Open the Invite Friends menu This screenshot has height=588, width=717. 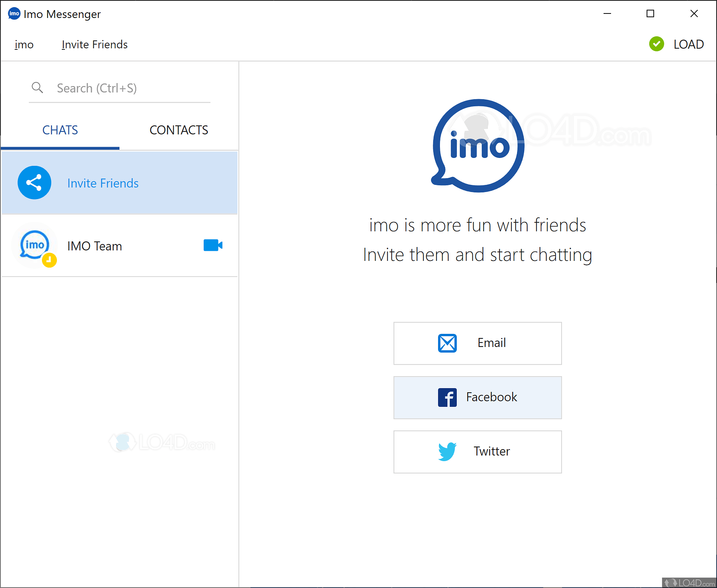pyautogui.click(x=94, y=44)
